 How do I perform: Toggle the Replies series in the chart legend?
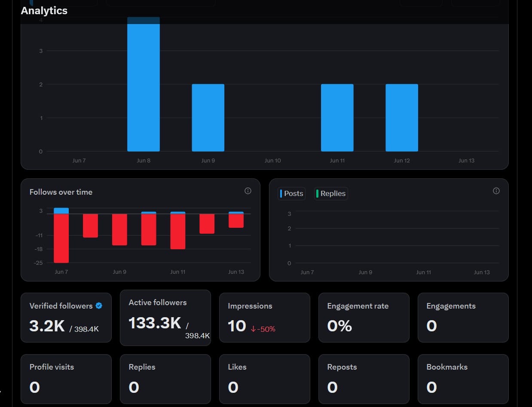330,193
